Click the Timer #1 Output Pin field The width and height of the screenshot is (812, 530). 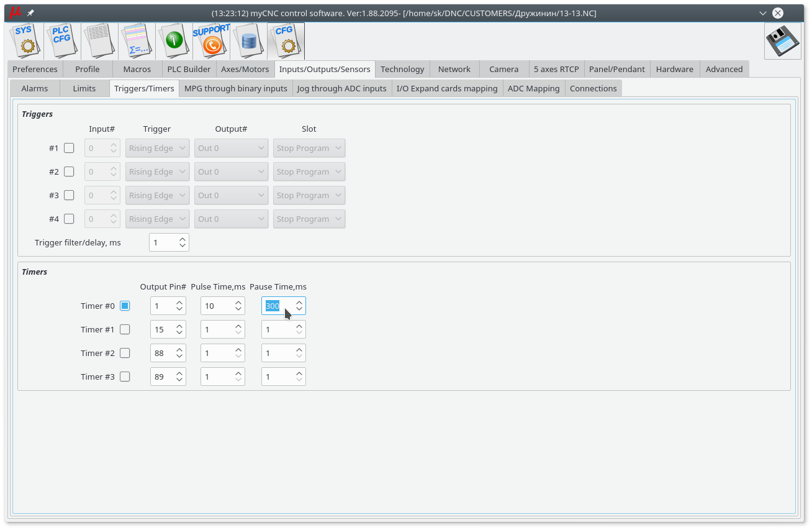click(x=168, y=329)
